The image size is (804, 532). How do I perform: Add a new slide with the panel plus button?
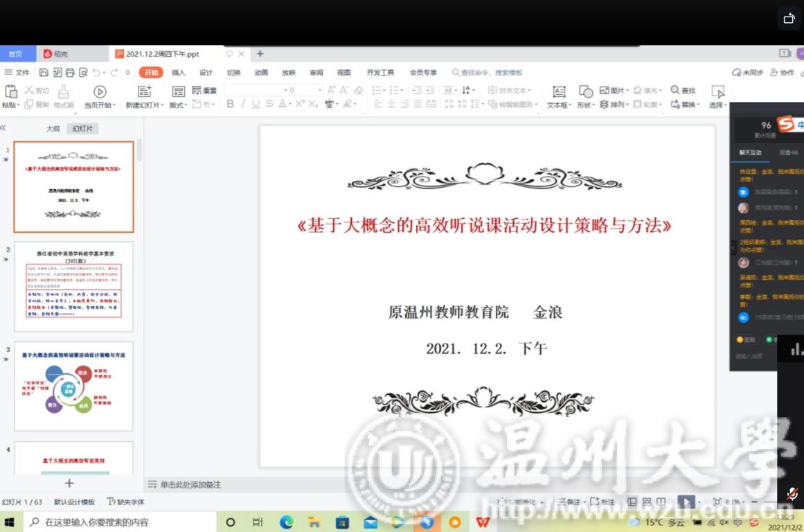69,483
